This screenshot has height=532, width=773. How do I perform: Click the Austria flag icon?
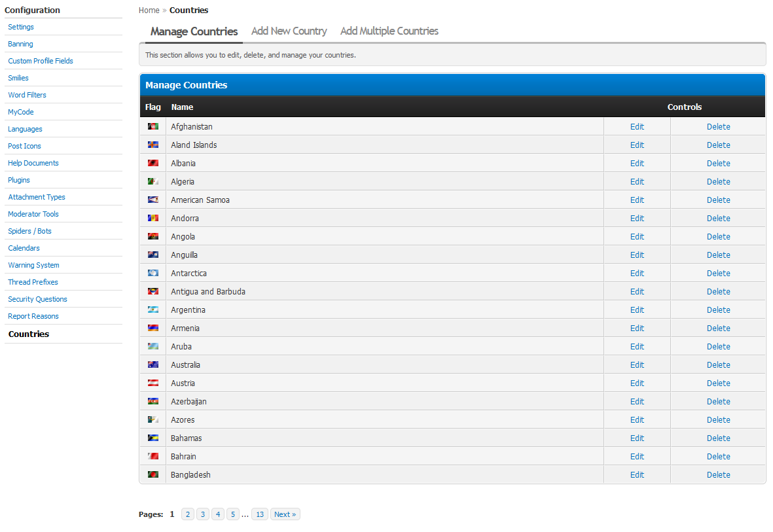pyautogui.click(x=153, y=383)
